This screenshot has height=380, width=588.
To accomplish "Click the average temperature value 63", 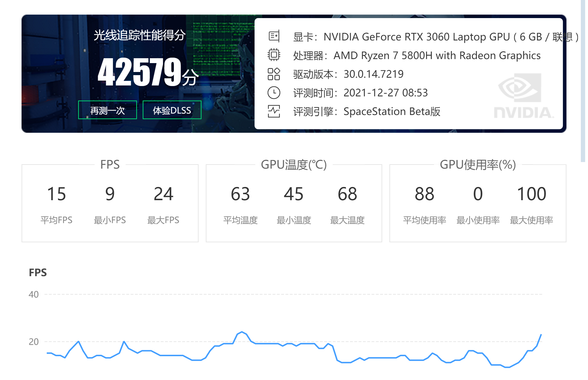I will click(x=240, y=194).
